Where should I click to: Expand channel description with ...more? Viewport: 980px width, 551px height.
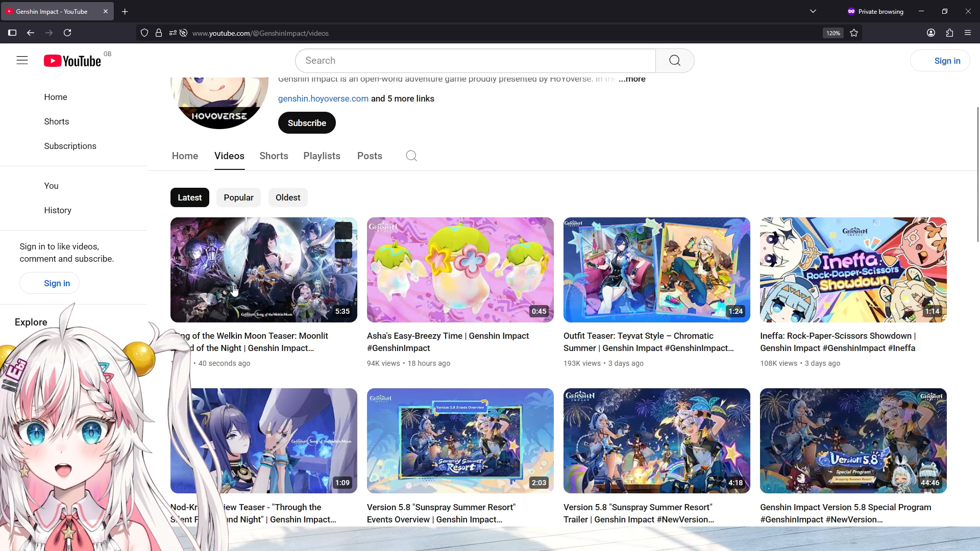click(x=632, y=79)
